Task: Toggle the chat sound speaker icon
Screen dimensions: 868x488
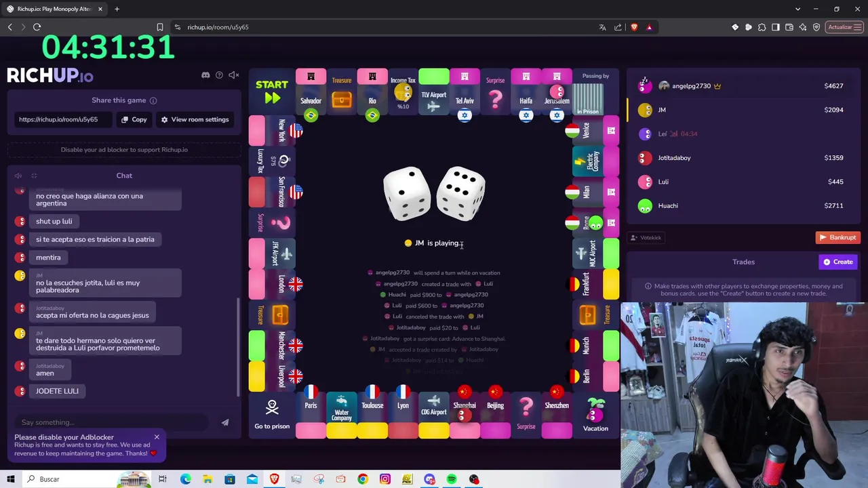Action: click(18, 176)
